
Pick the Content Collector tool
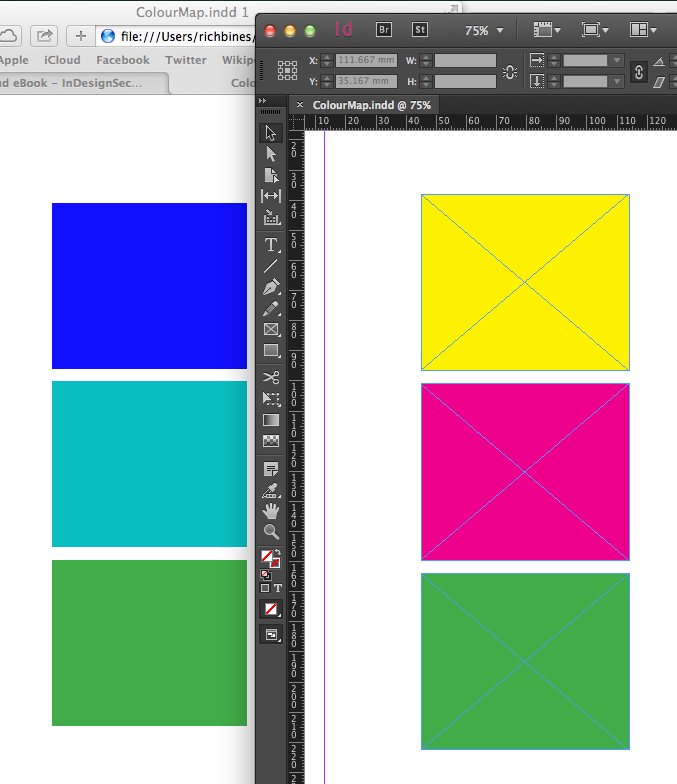pos(270,218)
